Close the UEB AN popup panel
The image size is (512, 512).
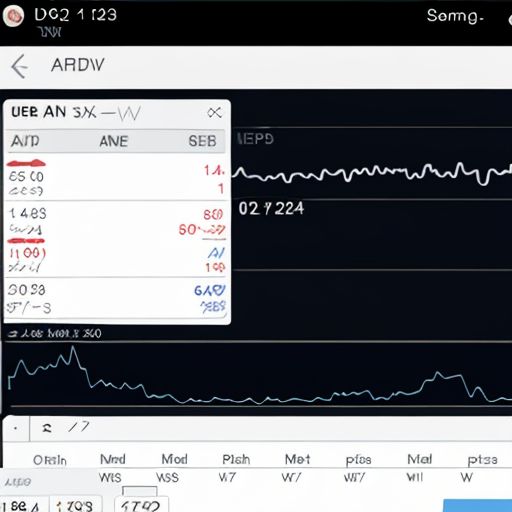tap(214, 112)
